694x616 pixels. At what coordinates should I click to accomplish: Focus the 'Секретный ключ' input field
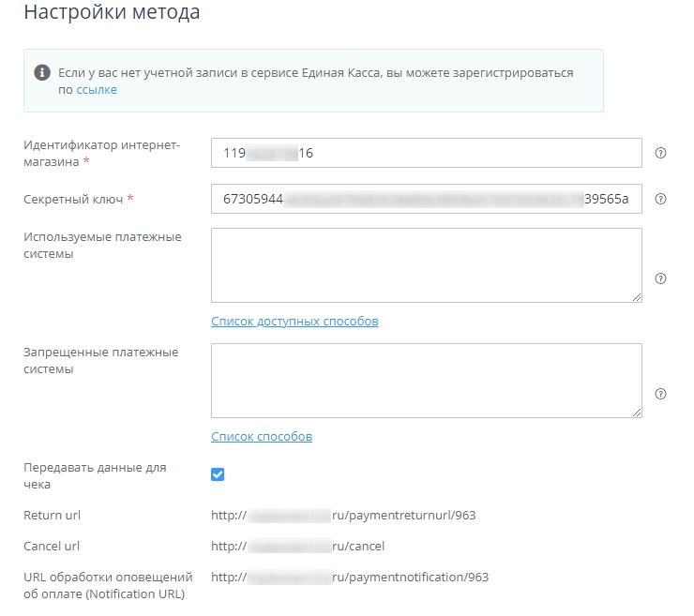426,199
